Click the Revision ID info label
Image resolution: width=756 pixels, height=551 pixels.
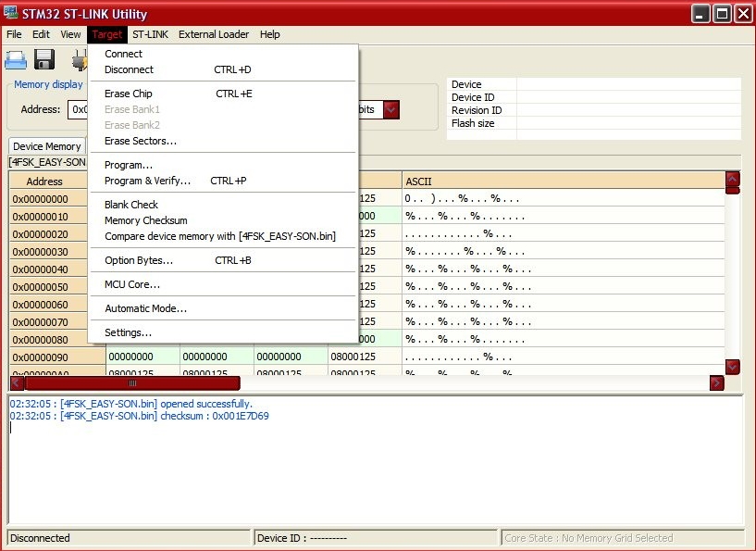coord(477,110)
